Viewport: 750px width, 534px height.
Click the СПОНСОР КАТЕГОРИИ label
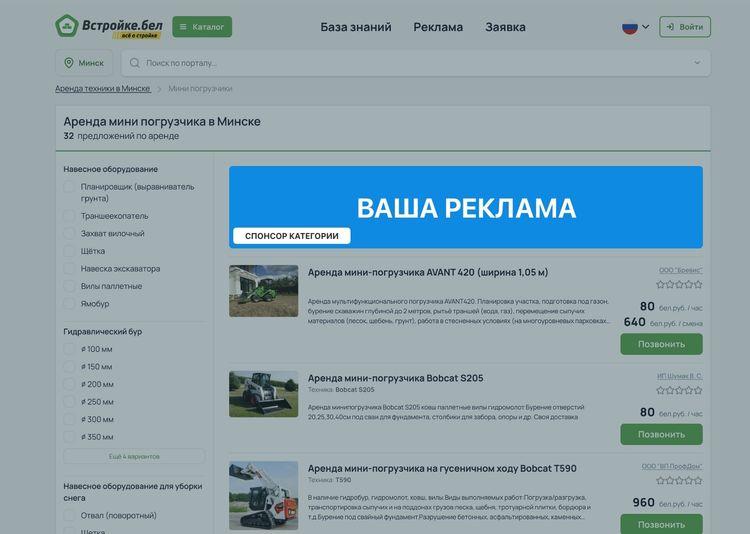coord(292,236)
